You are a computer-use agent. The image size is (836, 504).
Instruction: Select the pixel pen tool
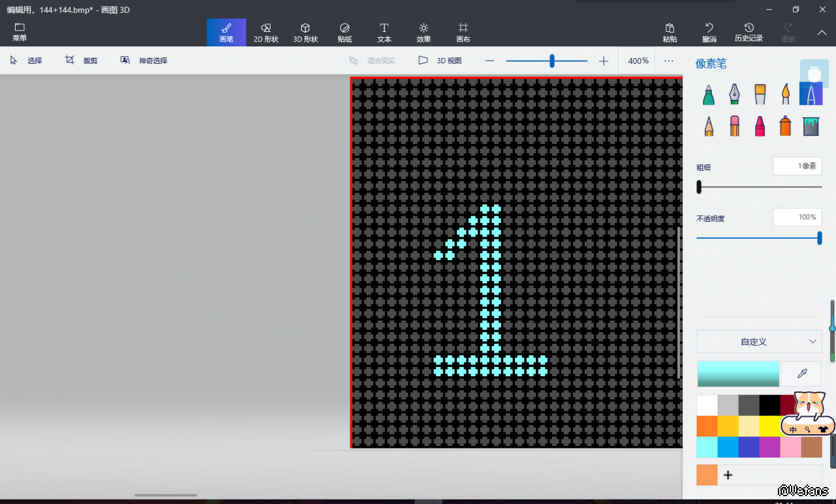point(811,95)
